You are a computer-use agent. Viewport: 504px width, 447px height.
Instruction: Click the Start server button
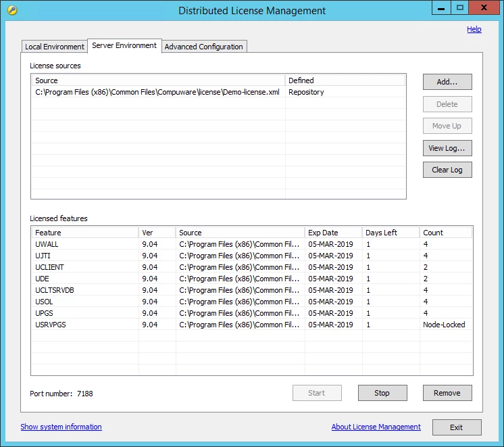click(x=317, y=393)
